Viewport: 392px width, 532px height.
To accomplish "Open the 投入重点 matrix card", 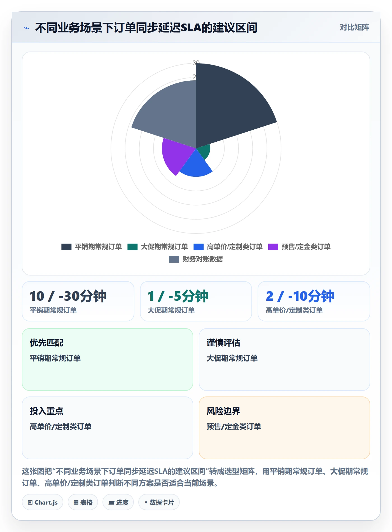I will click(108, 428).
